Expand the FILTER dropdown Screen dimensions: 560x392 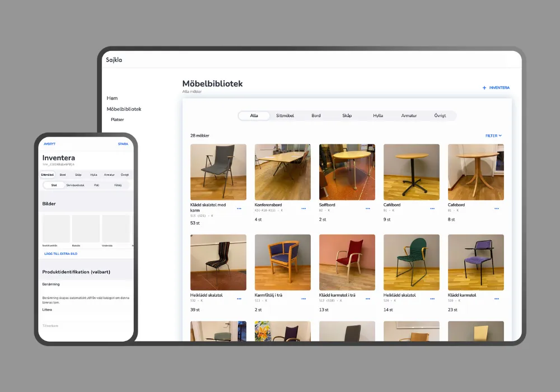(493, 136)
